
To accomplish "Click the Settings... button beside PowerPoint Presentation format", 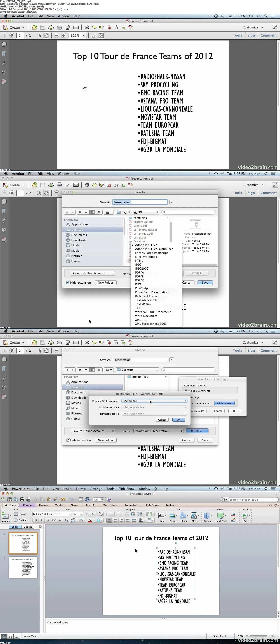I will pyautogui.click(x=197, y=430).
